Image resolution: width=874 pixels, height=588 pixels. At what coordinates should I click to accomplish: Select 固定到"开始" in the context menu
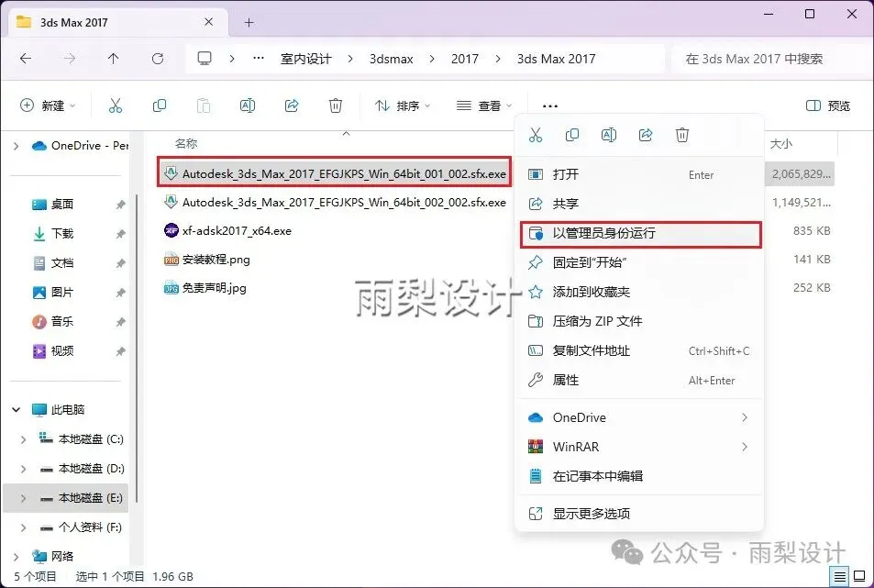(640, 262)
